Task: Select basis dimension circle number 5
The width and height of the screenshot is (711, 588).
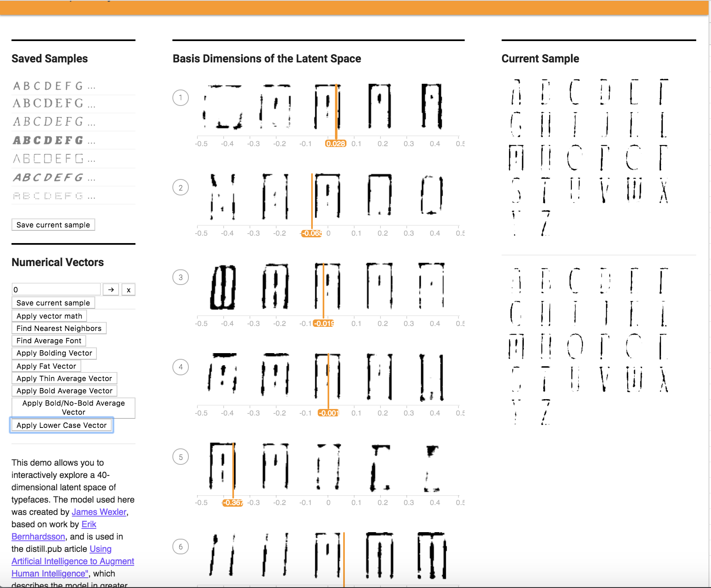Action: (x=181, y=457)
